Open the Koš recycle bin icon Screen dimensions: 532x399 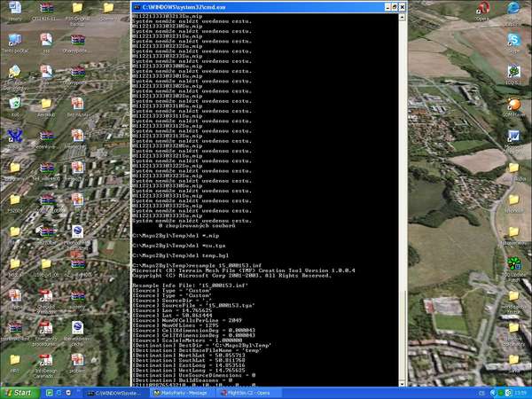pos(15,106)
